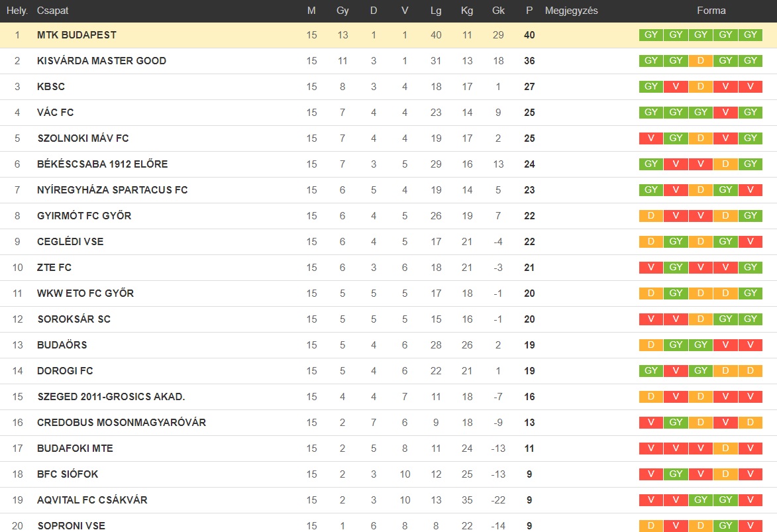
Task: Click the Forma column header
Action: [711, 11]
